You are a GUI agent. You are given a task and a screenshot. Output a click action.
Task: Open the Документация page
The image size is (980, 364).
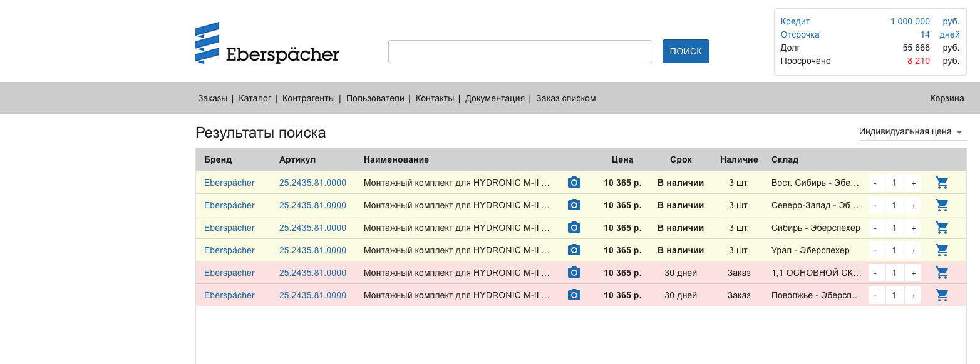pos(495,98)
